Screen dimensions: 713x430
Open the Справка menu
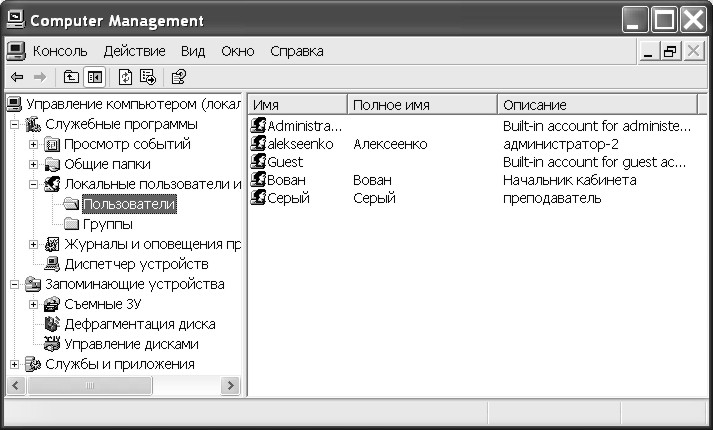(x=297, y=51)
